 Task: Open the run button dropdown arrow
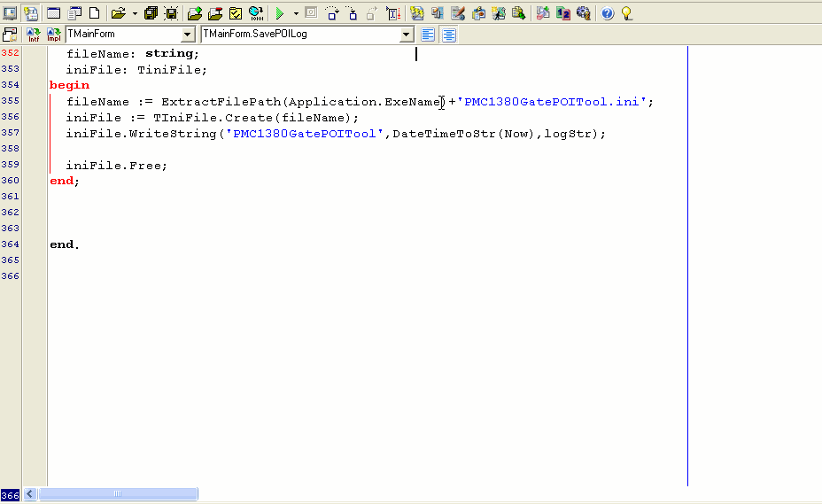296,13
